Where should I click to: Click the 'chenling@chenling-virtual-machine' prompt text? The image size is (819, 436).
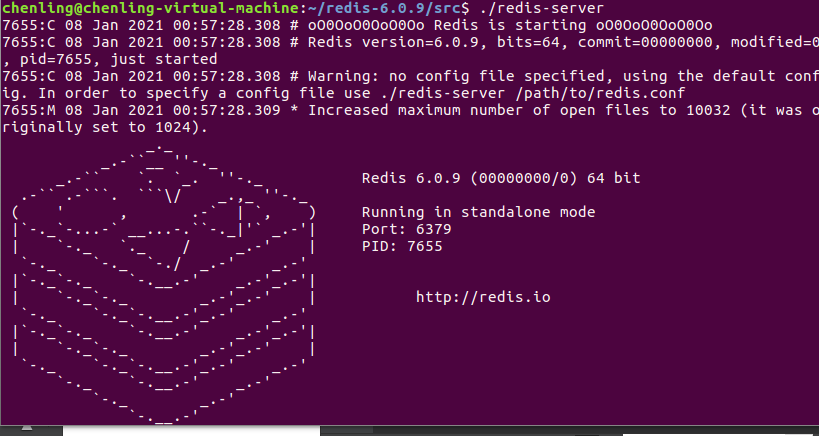click(x=150, y=8)
